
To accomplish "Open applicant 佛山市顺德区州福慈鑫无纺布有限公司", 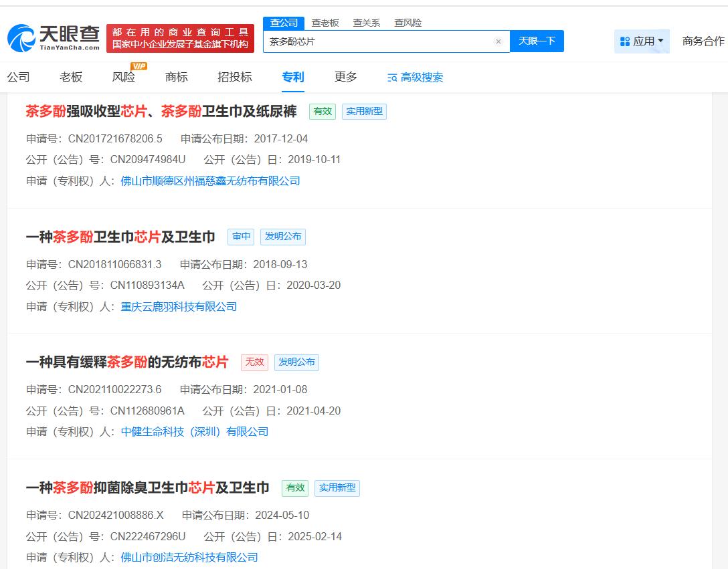I will 210,181.
